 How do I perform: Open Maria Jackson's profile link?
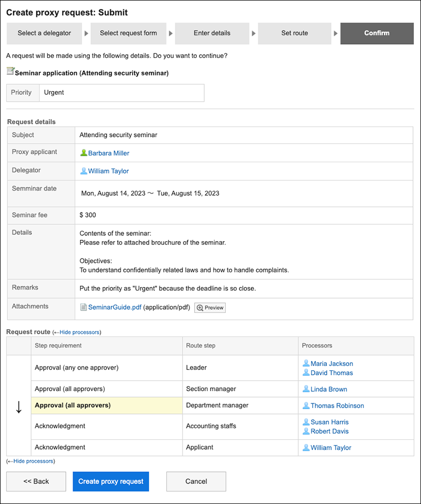(332, 363)
